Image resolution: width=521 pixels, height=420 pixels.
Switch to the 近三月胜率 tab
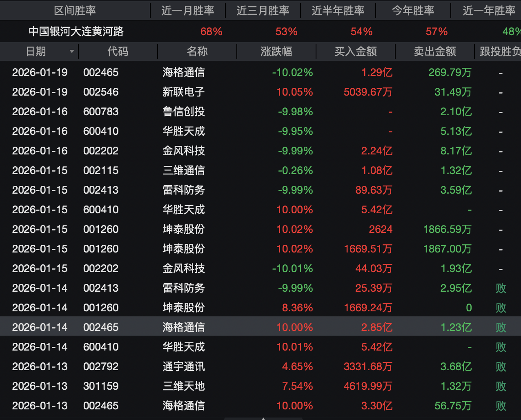(x=263, y=11)
